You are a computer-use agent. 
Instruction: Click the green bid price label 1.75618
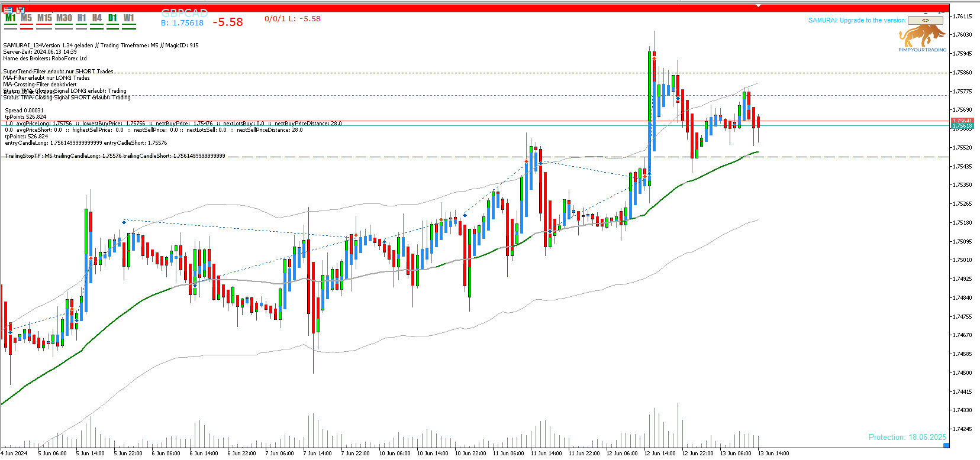[962, 126]
